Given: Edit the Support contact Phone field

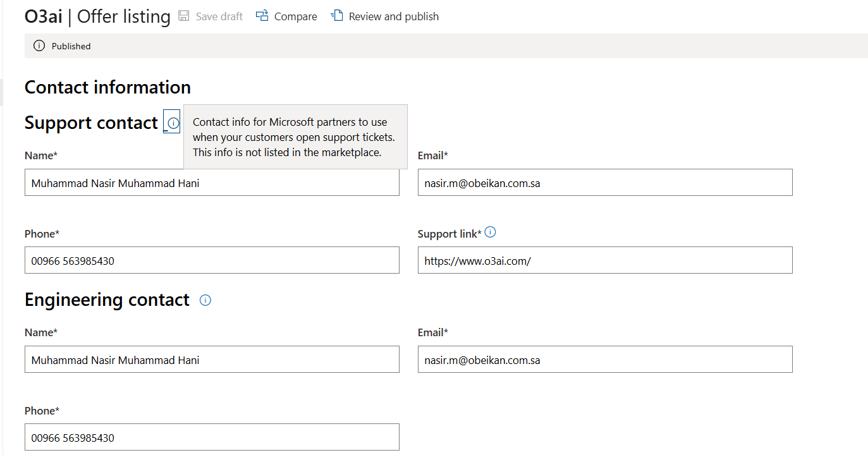Looking at the screenshot, I should pyautogui.click(x=212, y=260).
